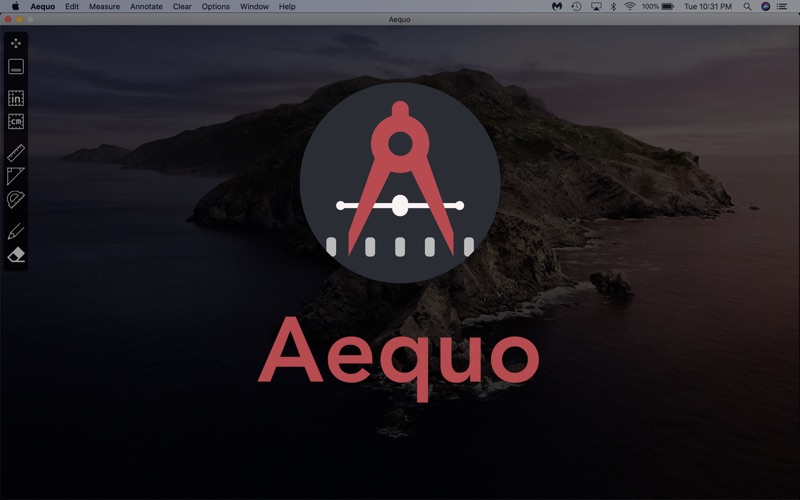The image size is (800, 500).
Task: Open the Apple menu
Action: pos(15,7)
